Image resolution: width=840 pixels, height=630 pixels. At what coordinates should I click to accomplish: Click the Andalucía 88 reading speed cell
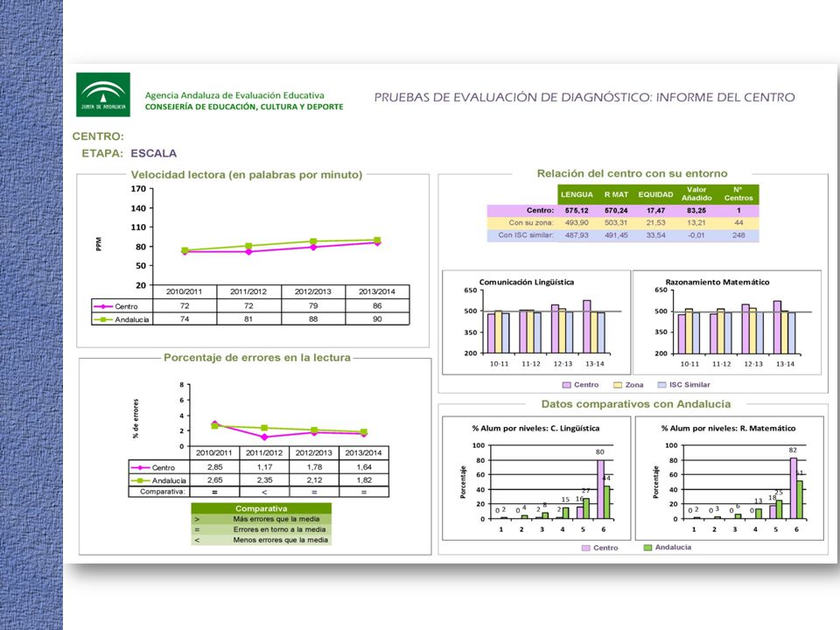click(313, 318)
